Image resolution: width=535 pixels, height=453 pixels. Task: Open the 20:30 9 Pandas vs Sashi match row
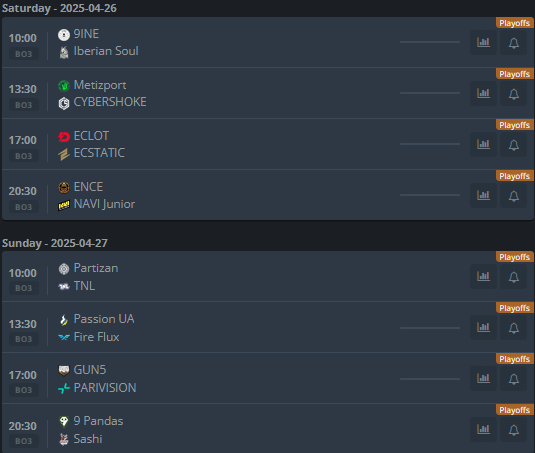[268, 429]
